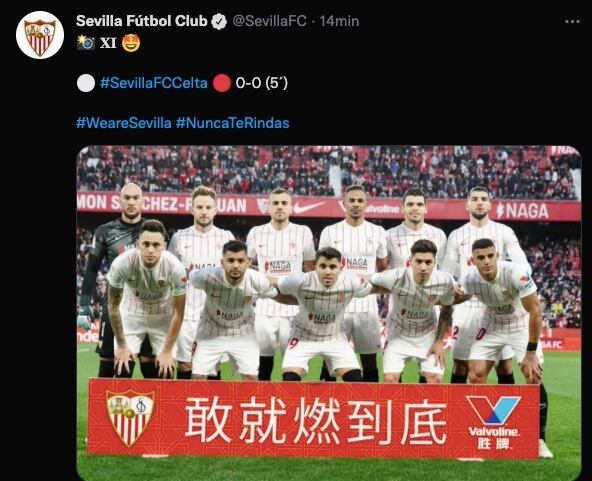This screenshot has width=592, height=481.
Task: Click the red circle emoji before the score
Action: pyautogui.click(x=222, y=83)
